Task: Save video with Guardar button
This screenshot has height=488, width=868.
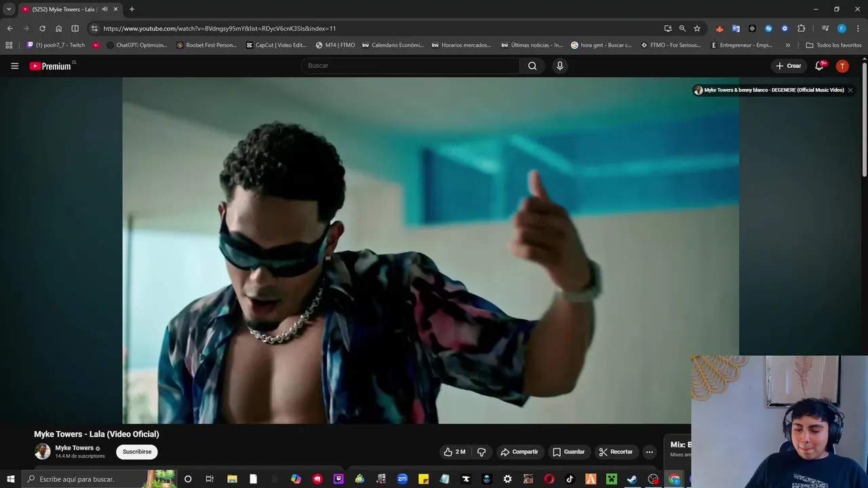Action: point(568,452)
